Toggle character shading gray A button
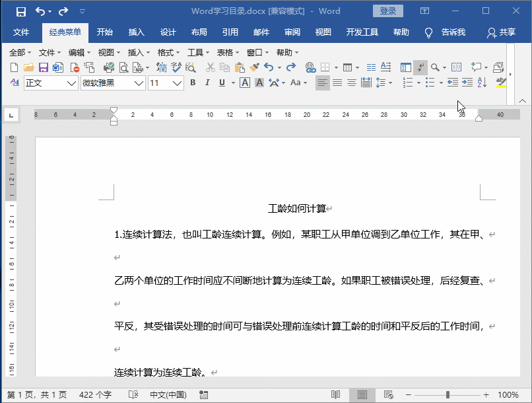This screenshot has height=403, width=532. pyautogui.click(x=259, y=83)
